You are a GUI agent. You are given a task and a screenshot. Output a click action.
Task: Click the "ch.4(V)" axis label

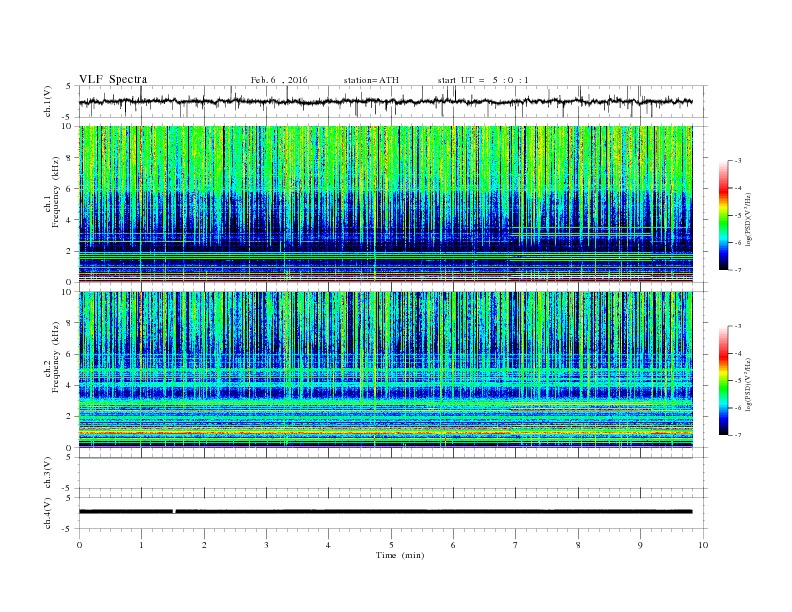(x=48, y=513)
